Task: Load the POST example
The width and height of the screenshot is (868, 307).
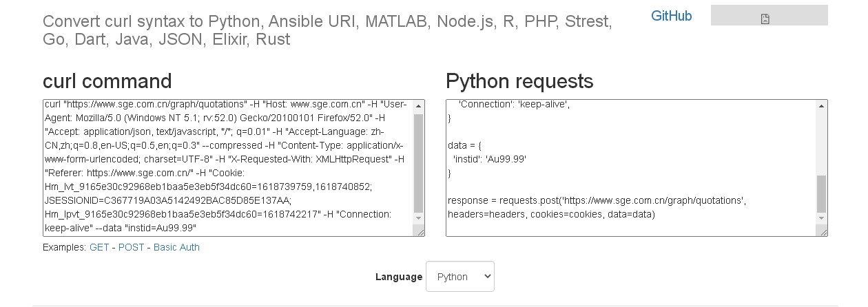Action: (131, 247)
